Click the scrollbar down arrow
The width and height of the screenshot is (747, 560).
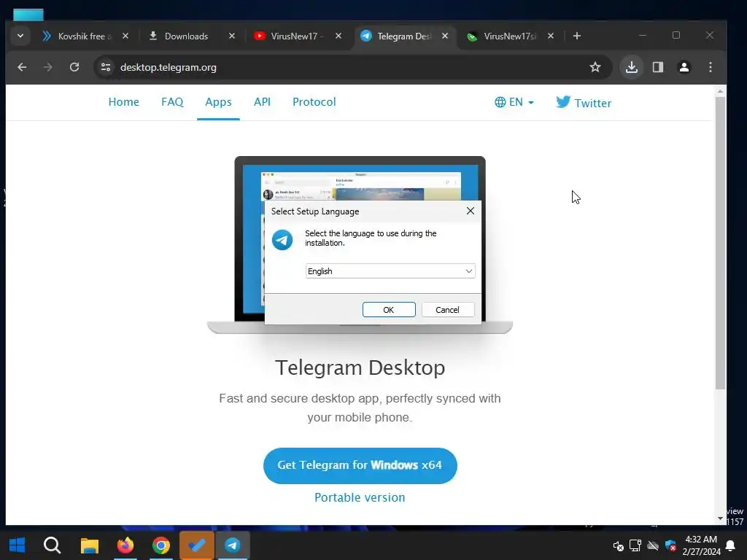[720, 518]
